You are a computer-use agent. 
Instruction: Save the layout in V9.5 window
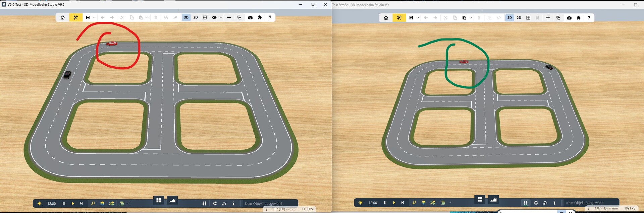(x=88, y=17)
